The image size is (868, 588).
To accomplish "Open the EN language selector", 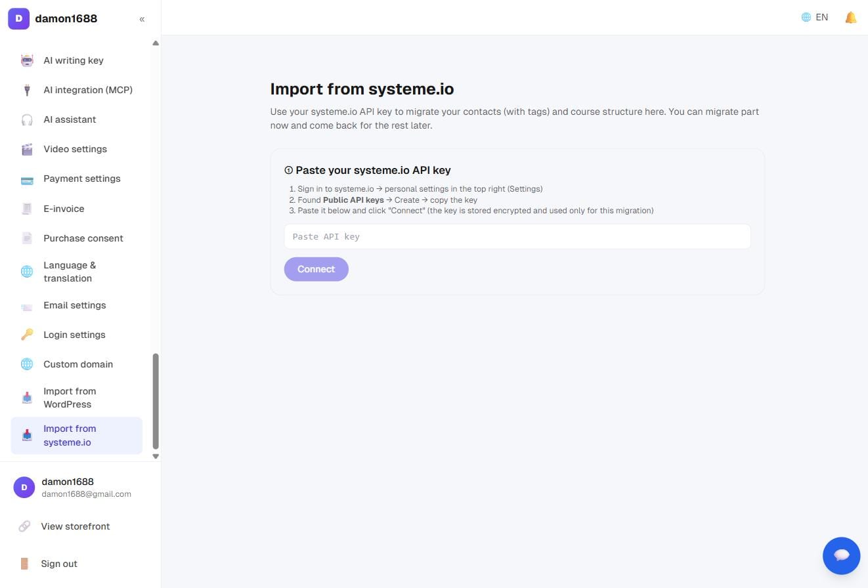I will pos(815,18).
